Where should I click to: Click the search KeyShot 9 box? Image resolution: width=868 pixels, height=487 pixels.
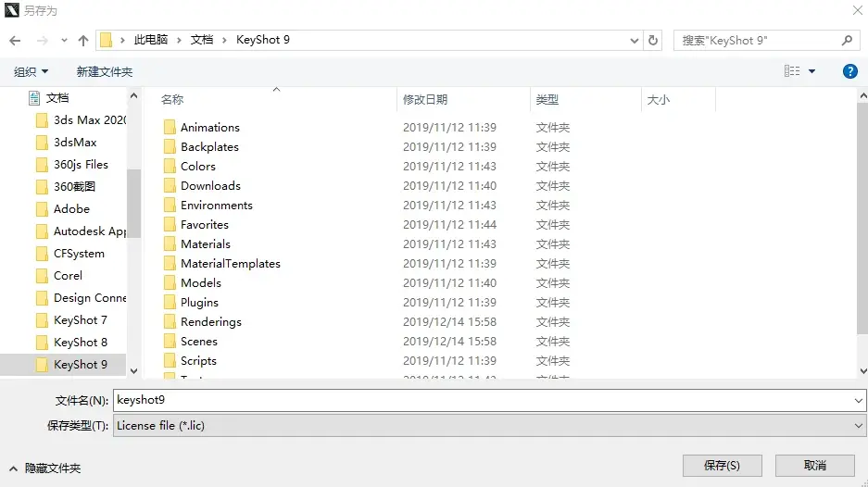pyautogui.click(x=766, y=41)
